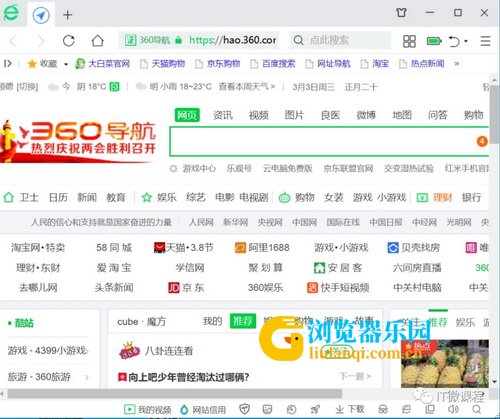Open 八卦连连看 crown icon
Image resolution: width=500 pixels, height=419 pixels.
pos(129,350)
